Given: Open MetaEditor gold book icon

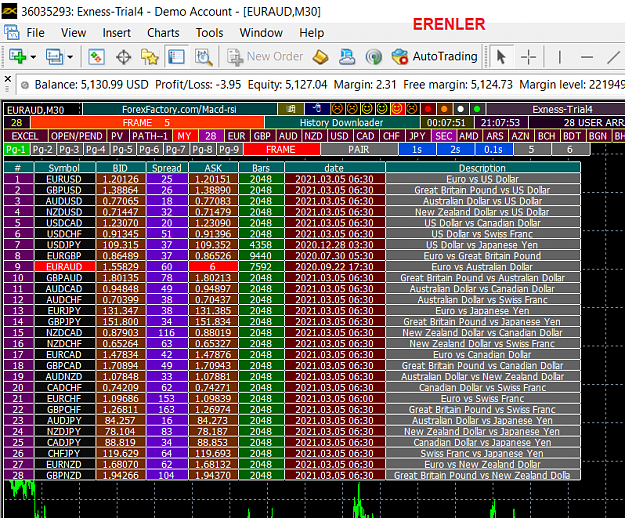Looking at the screenshot, I should coord(320,57).
